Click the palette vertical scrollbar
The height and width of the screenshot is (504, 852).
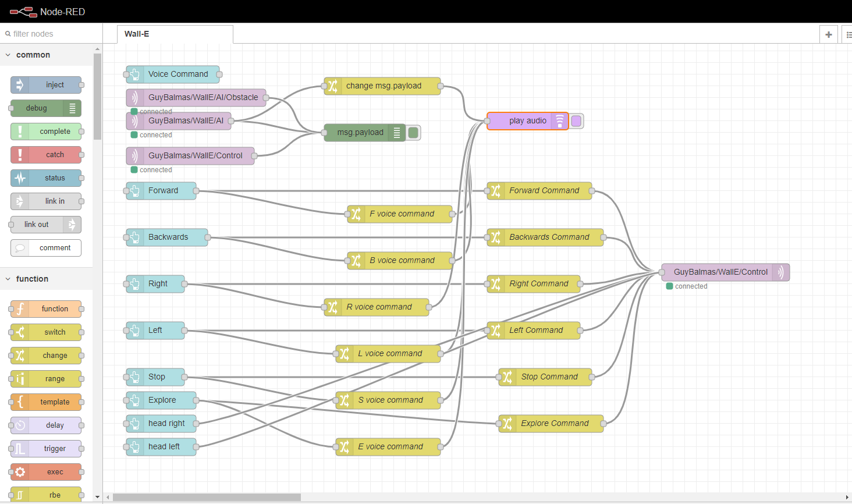pos(97,97)
